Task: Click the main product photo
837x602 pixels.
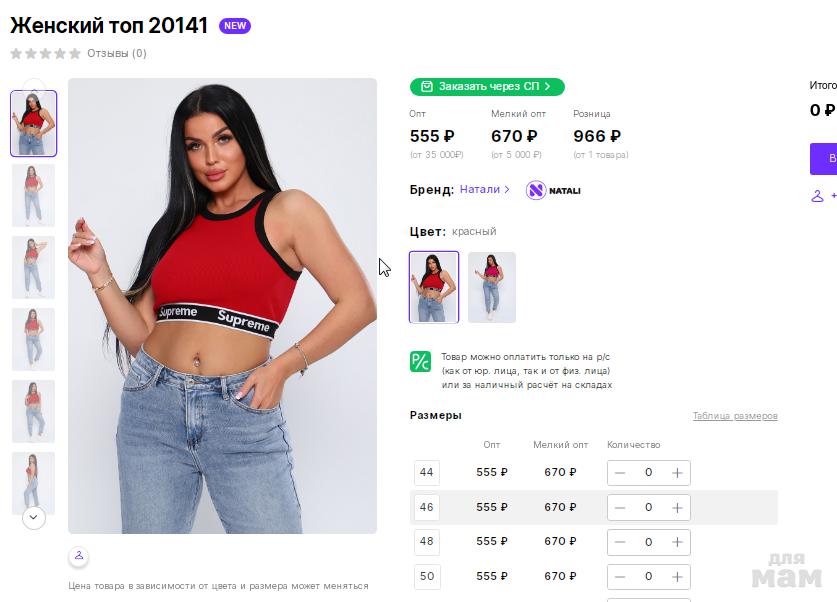Action: tap(222, 305)
